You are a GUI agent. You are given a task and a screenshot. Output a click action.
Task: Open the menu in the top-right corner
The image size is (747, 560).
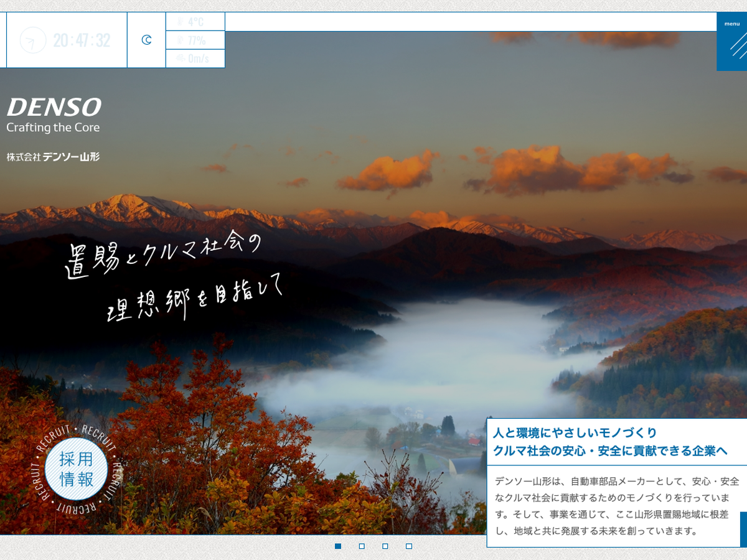pos(731,41)
